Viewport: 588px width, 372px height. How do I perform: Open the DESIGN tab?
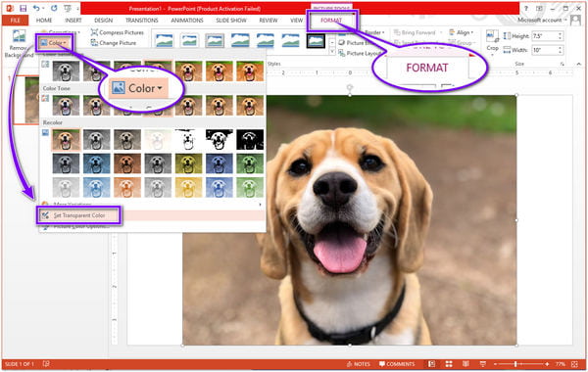(x=103, y=21)
